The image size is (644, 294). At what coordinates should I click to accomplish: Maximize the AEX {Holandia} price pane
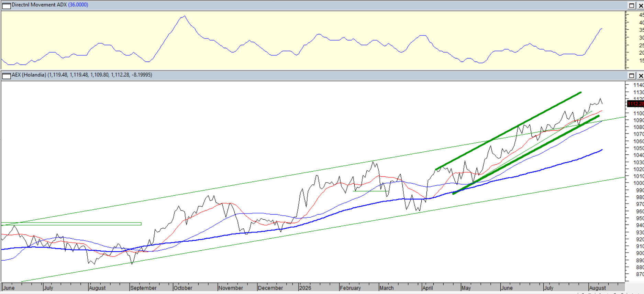click(x=632, y=75)
